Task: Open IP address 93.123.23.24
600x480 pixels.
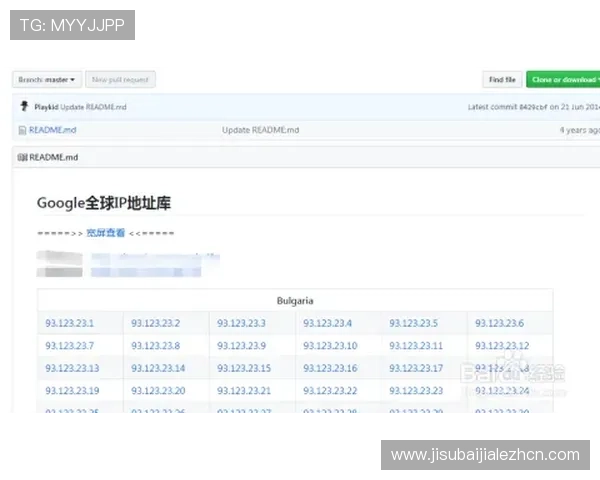Action: point(502,391)
